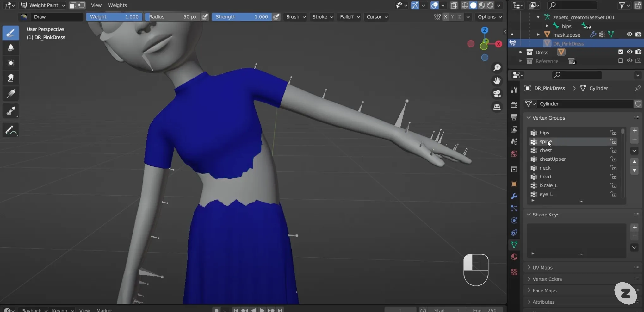Open the Cursor dropdown
The width and height of the screenshot is (644, 312).
click(377, 17)
